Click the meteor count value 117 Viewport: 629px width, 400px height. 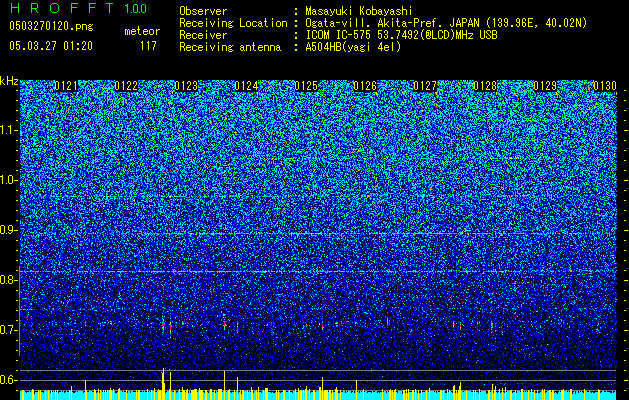tap(148, 46)
